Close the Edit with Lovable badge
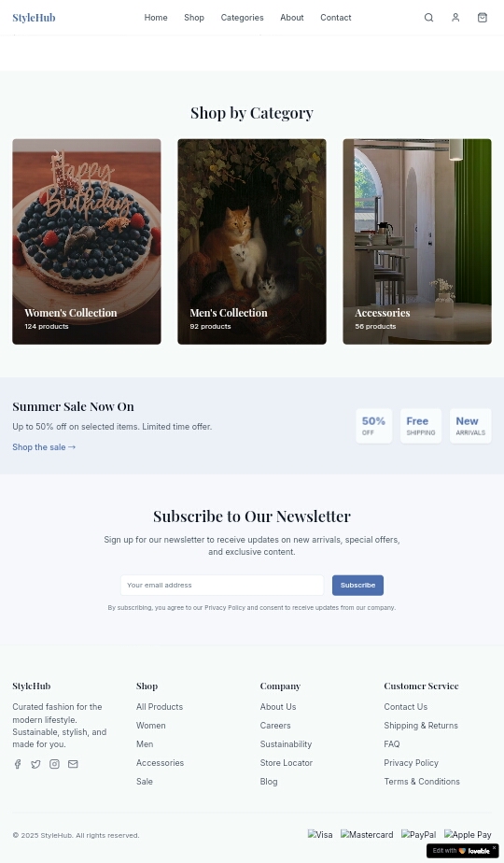 pos(494,848)
